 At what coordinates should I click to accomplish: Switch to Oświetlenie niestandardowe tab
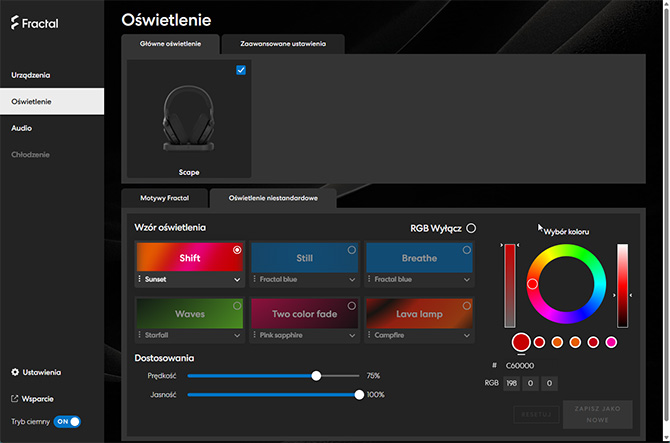(273, 198)
